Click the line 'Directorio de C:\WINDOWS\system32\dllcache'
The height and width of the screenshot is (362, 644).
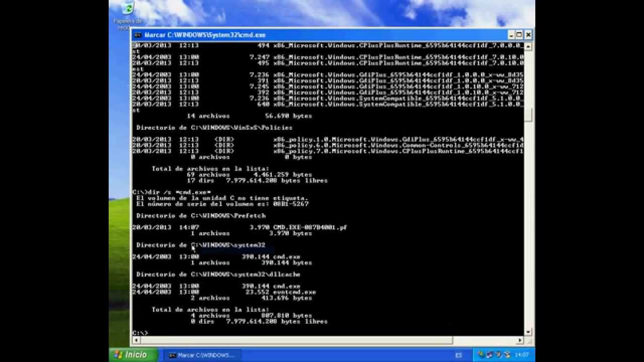[218, 275]
